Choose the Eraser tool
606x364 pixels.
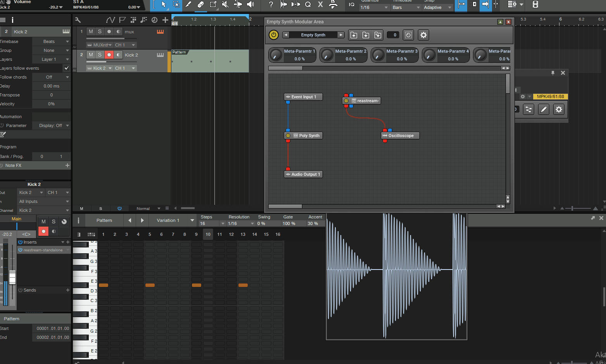[x=201, y=4]
